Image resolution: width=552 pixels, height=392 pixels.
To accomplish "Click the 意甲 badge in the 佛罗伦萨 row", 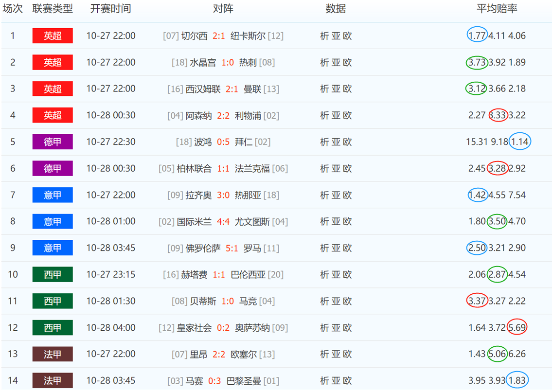I will click(x=53, y=248).
